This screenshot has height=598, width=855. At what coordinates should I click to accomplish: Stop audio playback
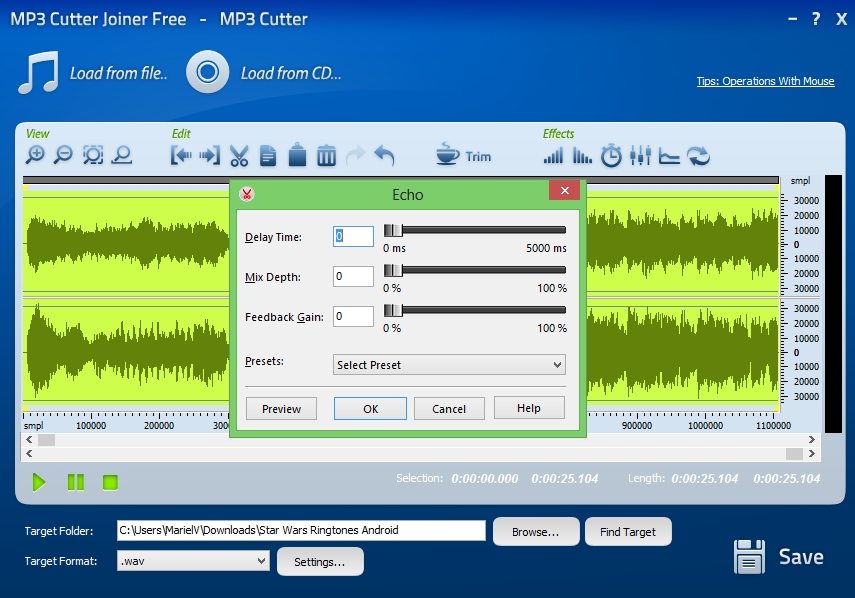tap(110, 482)
